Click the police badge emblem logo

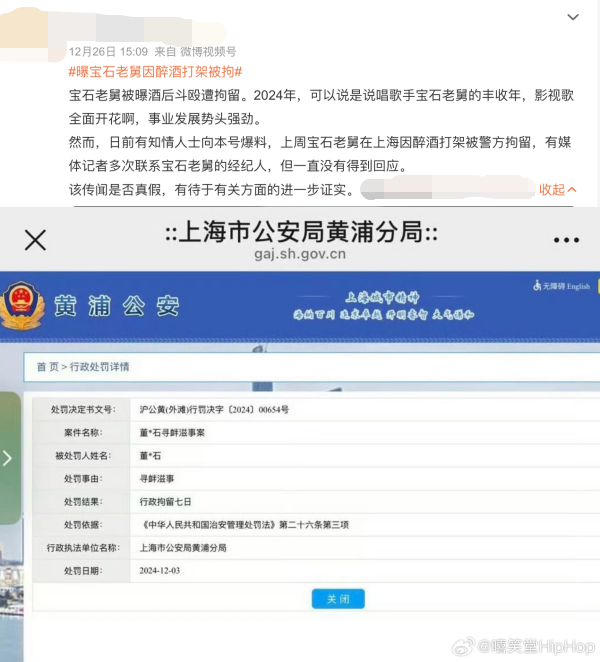[x=22, y=306]
